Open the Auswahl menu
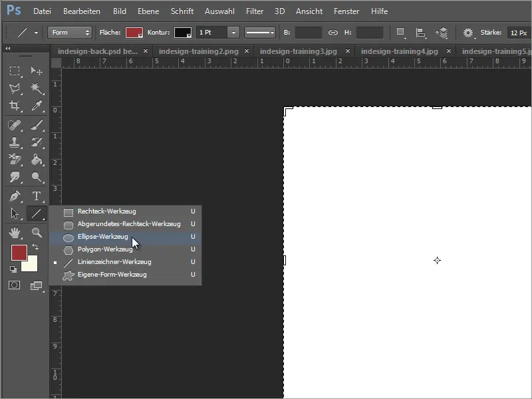Viewport: 532px width, 399px height. 219,11
